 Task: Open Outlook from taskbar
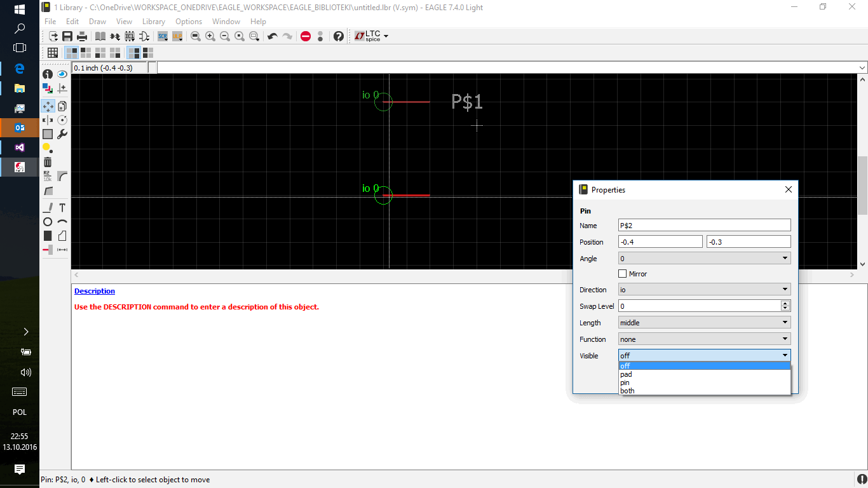[20, 128]
